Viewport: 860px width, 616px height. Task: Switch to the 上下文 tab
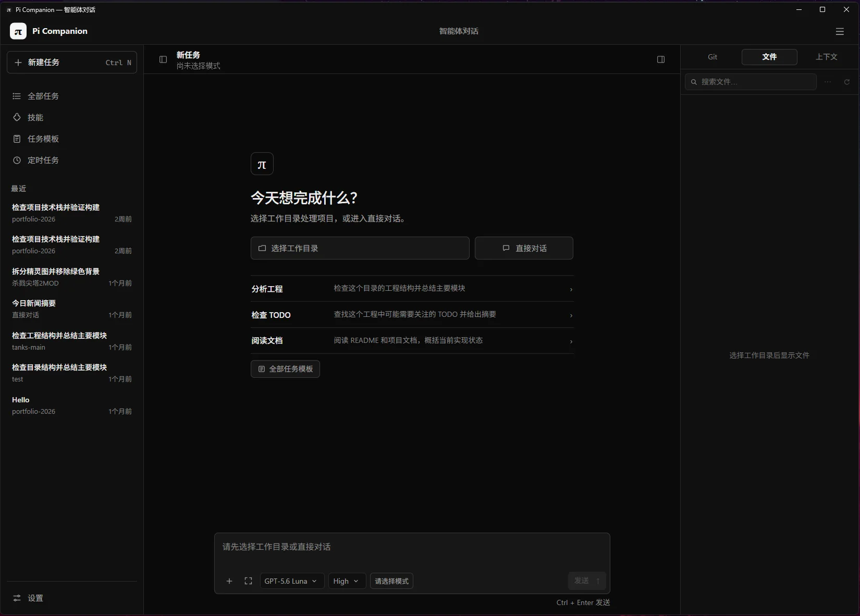pyautogui.click(x=827, y=57)
